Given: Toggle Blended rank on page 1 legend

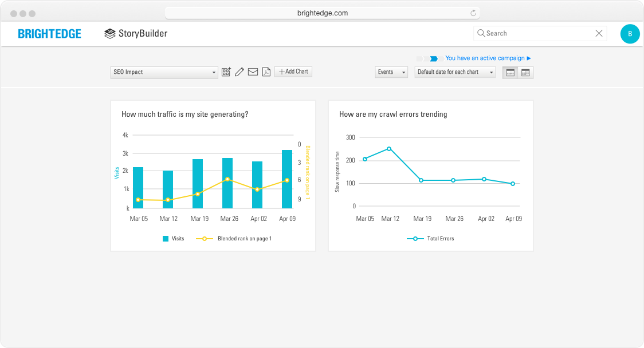Looking at the screenshot, I should [x=234, y=239].
